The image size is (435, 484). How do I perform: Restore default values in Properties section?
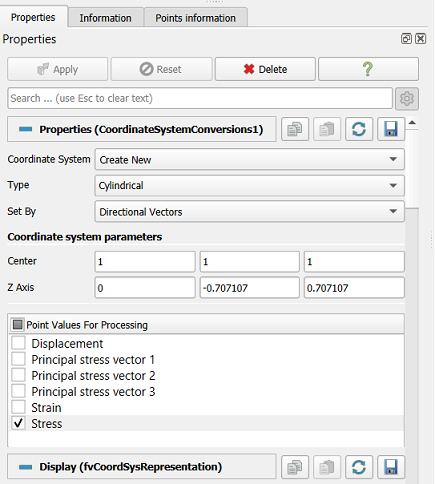359,129
